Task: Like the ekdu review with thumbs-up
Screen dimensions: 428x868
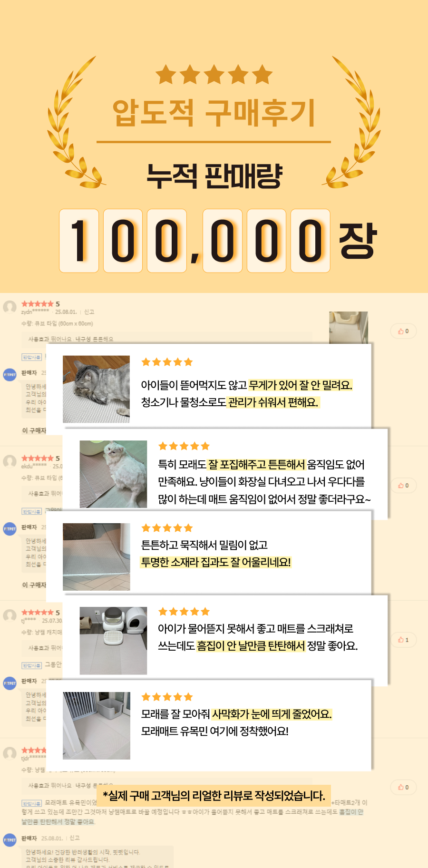Action: (x=403, y=486)
